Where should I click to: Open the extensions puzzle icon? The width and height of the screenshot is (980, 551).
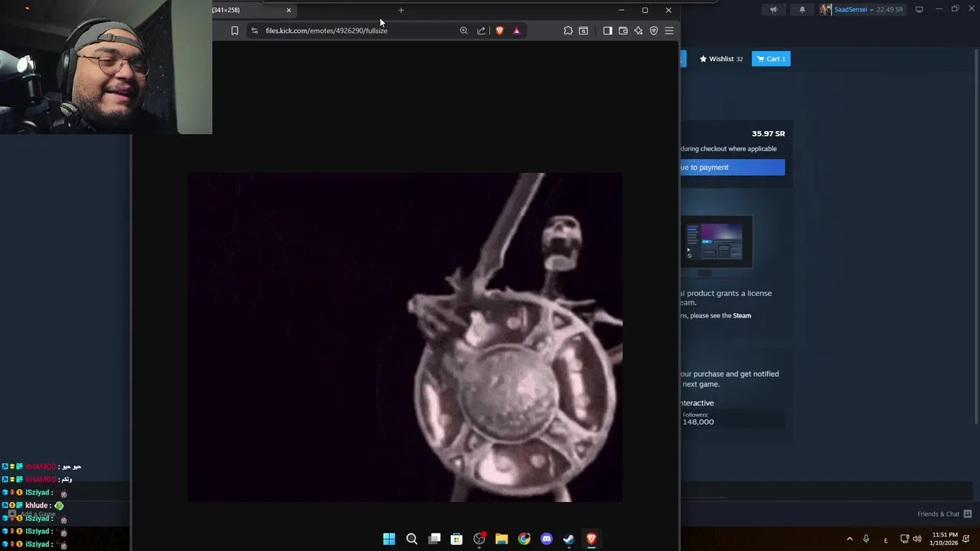(x=567, y=31)
